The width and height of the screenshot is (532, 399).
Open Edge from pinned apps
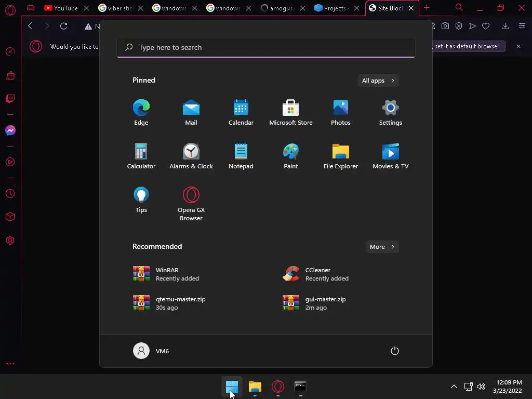click(141, 113)
